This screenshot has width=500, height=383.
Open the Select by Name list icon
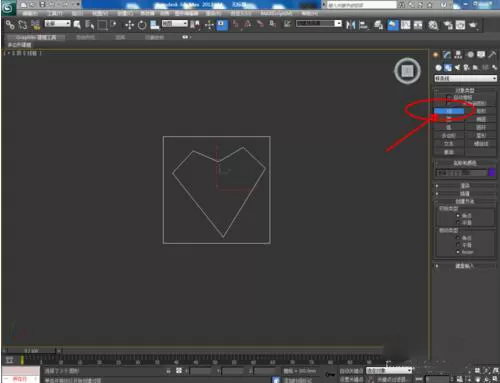click(x=89, y=25)
